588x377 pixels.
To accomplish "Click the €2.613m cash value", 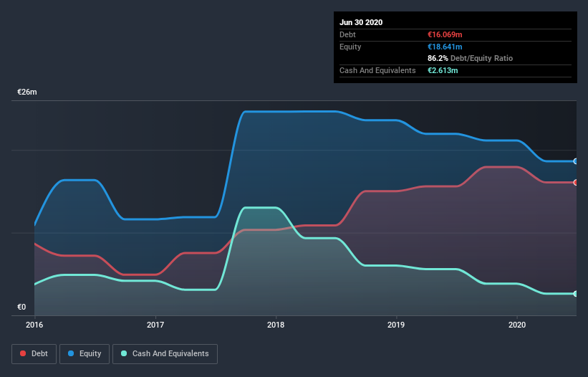I will click(x=443, y=70).
